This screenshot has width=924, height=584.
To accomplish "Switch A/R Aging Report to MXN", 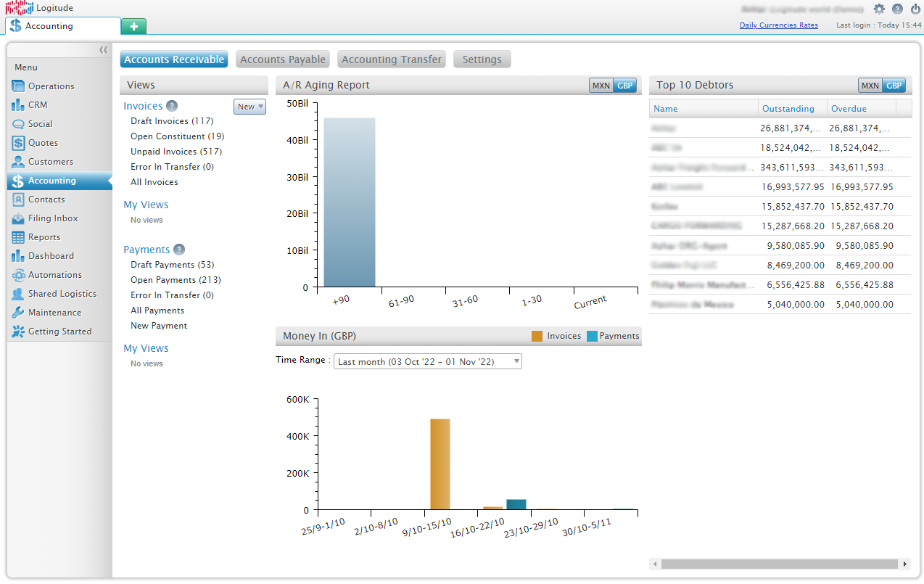I will coord(601,86).
